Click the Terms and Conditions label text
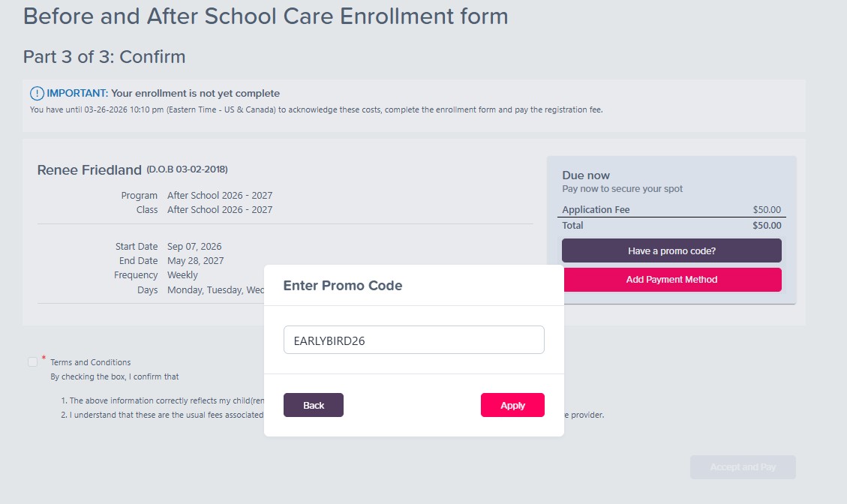Image resolution: width=847 pixels, height=504 pixels. (91, 362)
